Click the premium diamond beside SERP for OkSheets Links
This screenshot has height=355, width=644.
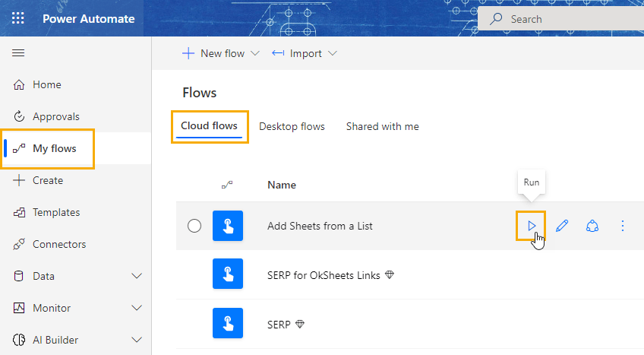point(390,275)
